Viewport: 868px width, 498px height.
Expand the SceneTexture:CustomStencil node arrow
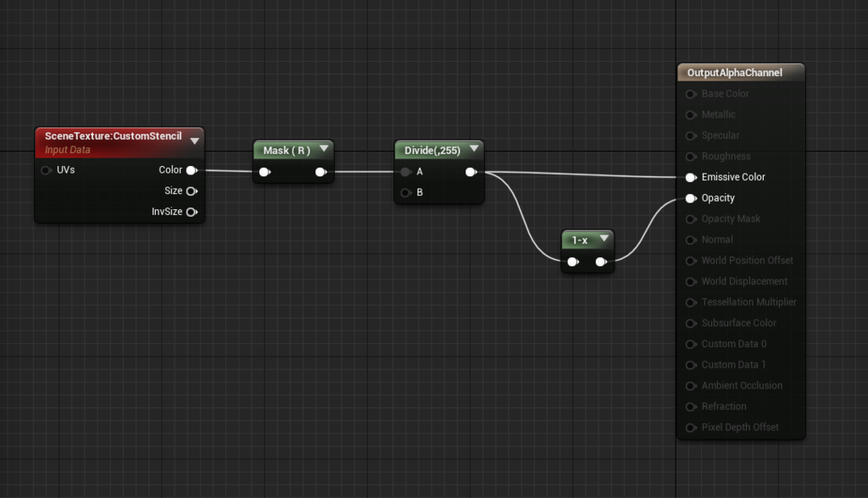[195, 141]
